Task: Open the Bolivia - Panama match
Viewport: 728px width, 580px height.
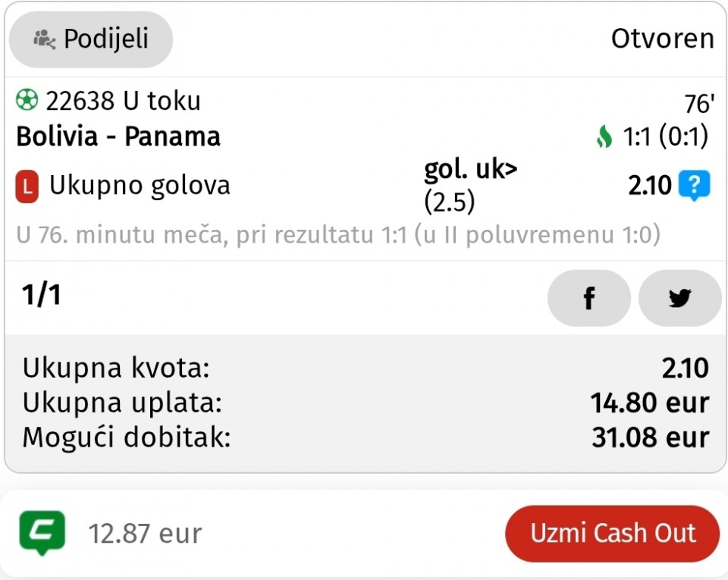Action: [x=118, y=136]
